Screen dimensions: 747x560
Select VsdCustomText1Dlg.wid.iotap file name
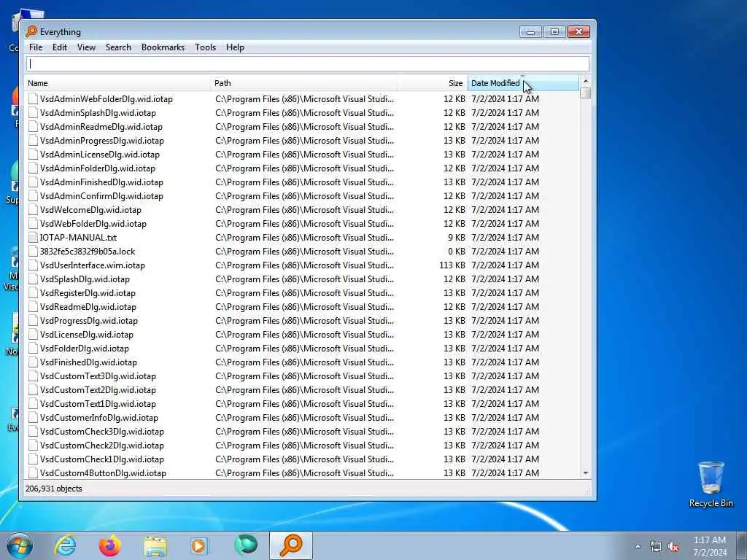click(98, 403)
